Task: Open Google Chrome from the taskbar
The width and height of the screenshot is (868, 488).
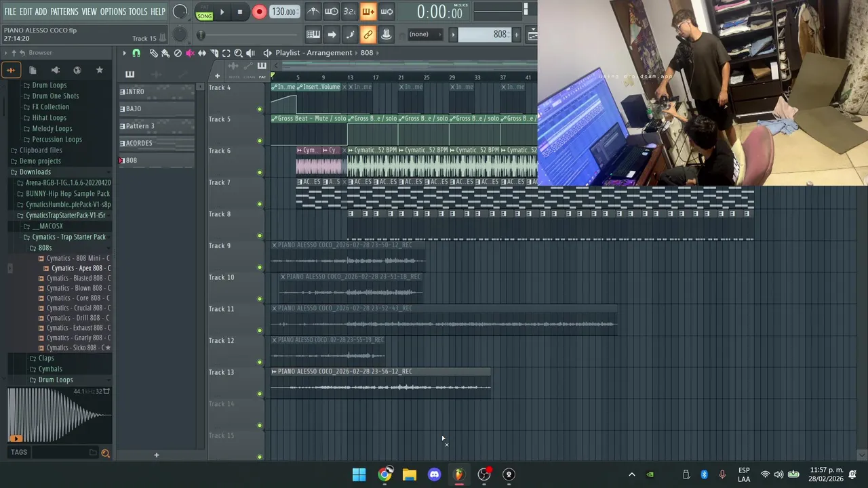Action: pyautogui.click(x=384, y=474)
